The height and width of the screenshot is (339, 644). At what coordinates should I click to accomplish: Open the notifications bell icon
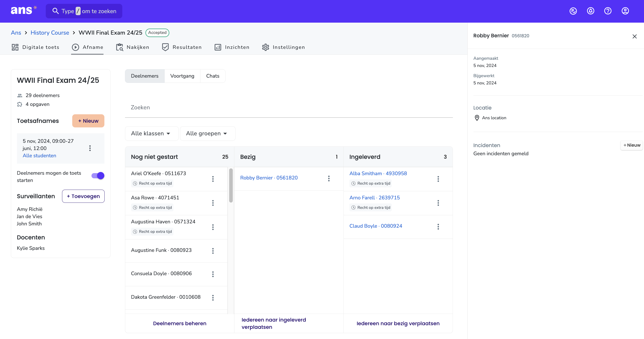click(591, 11)
